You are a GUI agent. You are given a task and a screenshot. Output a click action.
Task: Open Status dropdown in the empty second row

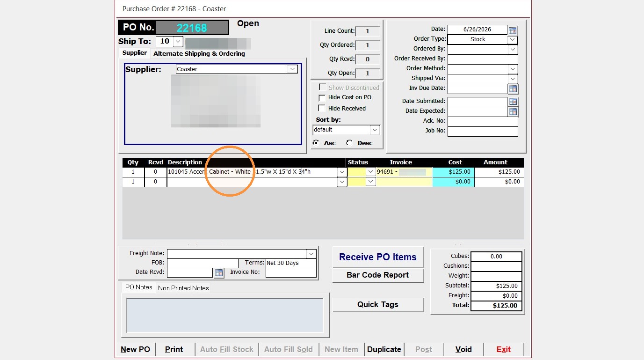coord(371,182)
